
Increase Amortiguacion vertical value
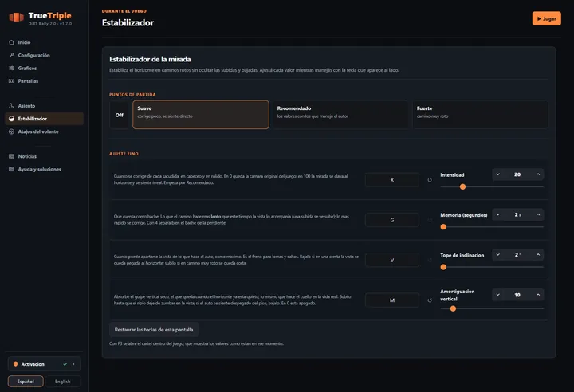click(538, 295)
